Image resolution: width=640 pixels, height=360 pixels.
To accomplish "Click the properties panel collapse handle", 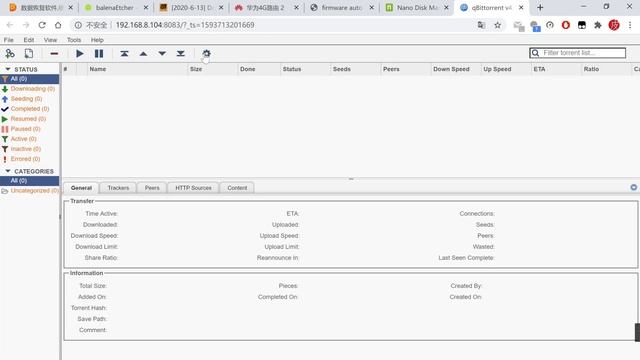I will click(351, 179).
